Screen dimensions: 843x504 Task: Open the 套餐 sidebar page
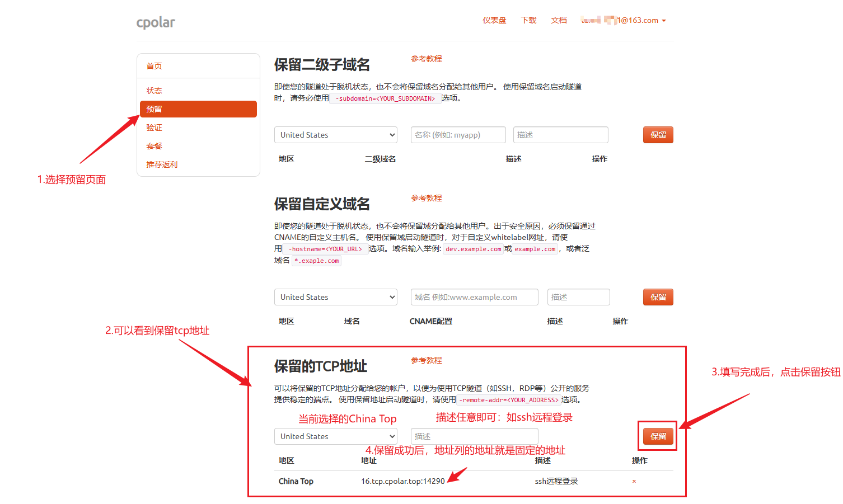pyautogui.click(x=154, y=145)
